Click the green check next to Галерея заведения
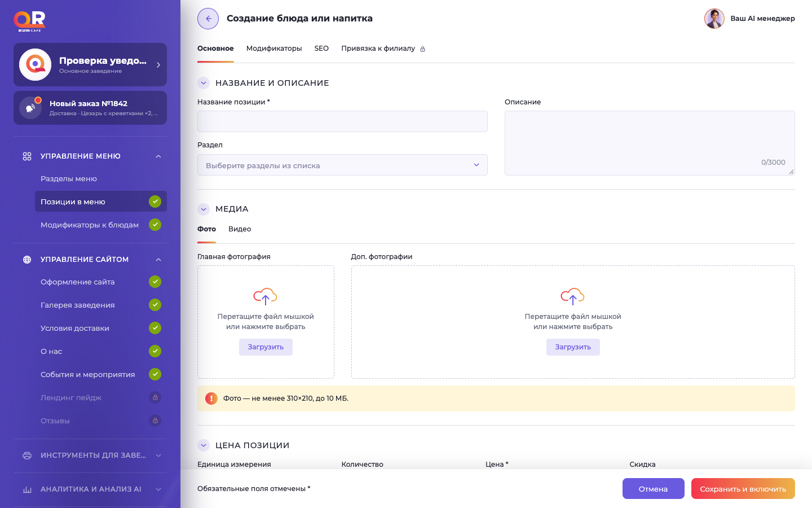This screenshot has height=508, width=812. pyautogui.click(x=155, y=305)
